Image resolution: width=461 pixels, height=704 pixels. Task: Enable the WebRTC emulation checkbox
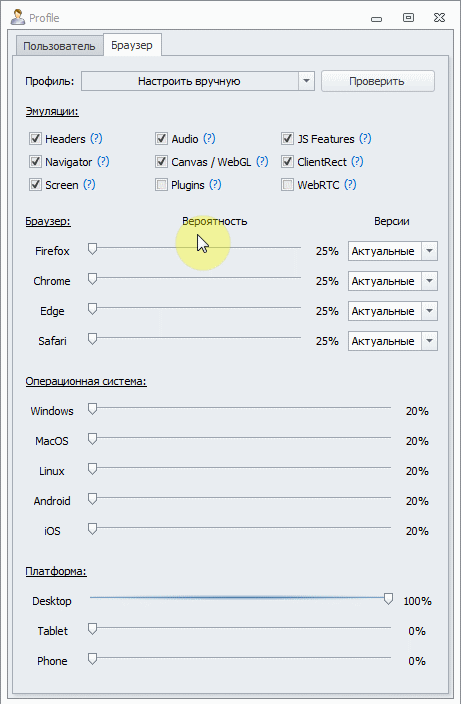pyautogui.click(x=287, y=185)
